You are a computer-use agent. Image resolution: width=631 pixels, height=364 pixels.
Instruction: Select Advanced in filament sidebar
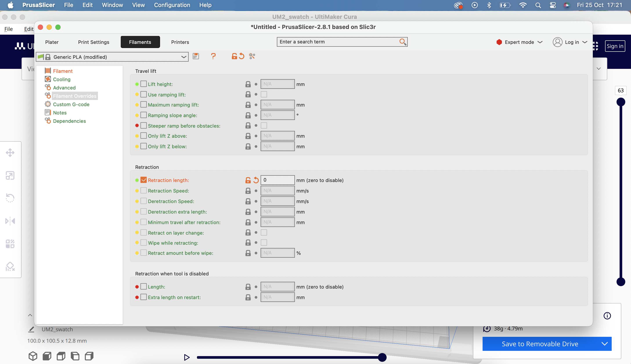click(64, 88)
